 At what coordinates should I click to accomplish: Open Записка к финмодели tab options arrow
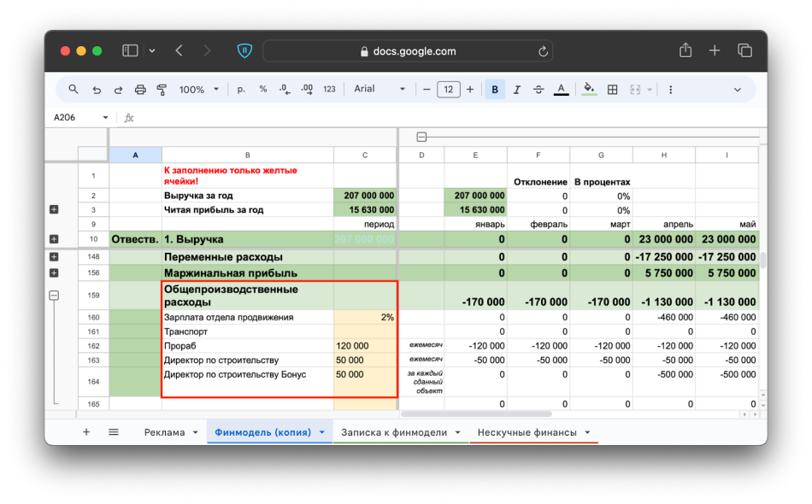(x=458, y=432)
